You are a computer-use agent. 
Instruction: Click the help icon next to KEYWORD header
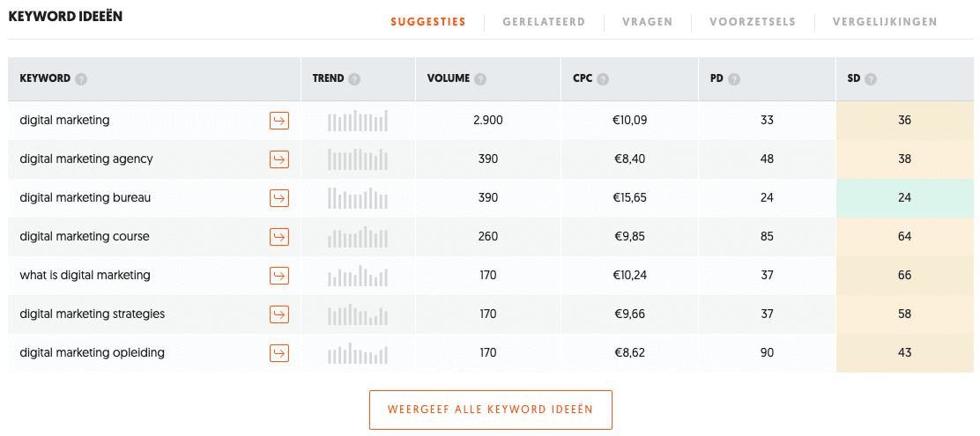tap(80, 79)
